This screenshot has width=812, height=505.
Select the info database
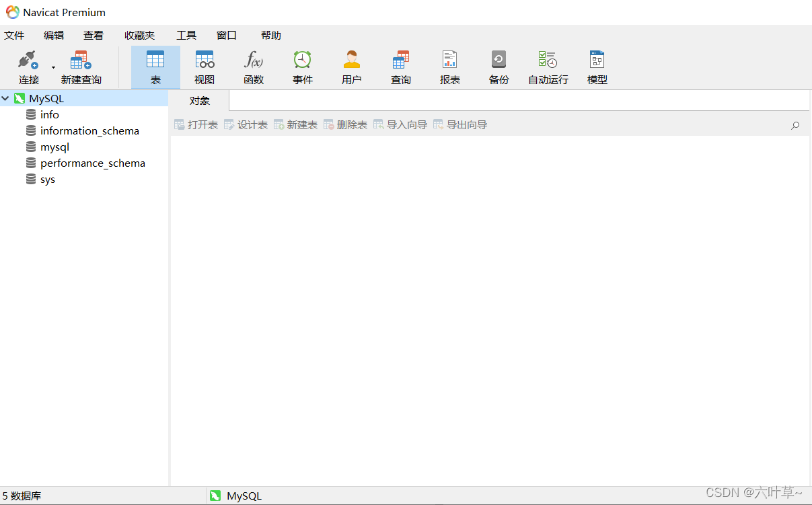[50, 115]
